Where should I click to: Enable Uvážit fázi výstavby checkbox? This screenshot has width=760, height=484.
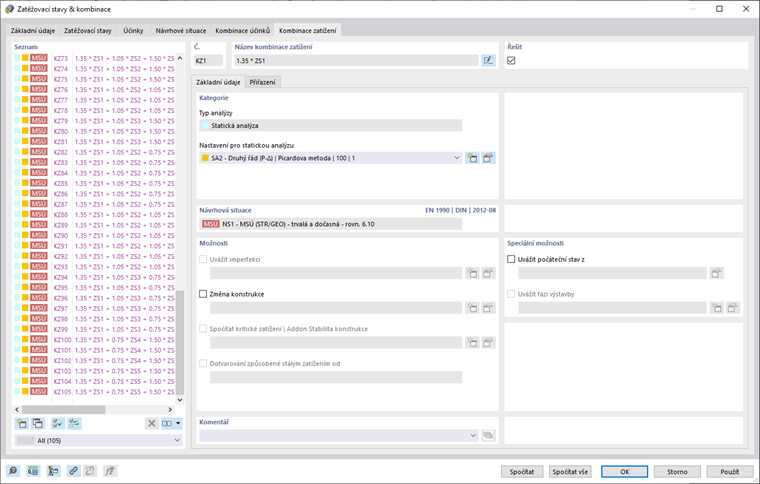[511, 294]
